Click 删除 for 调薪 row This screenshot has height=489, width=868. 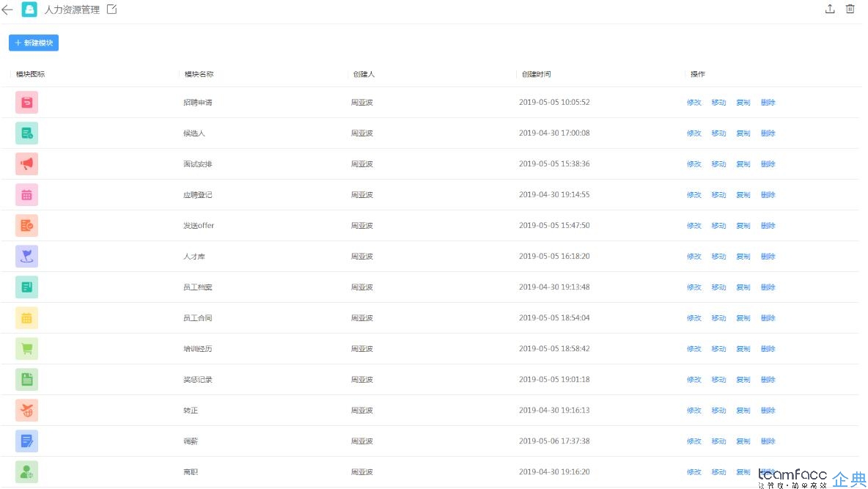click(768, 441)
